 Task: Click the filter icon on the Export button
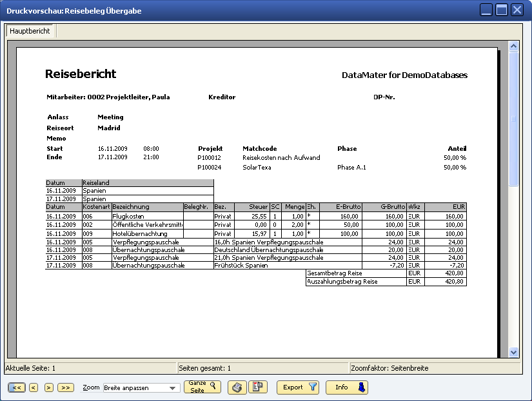point(311,387)
